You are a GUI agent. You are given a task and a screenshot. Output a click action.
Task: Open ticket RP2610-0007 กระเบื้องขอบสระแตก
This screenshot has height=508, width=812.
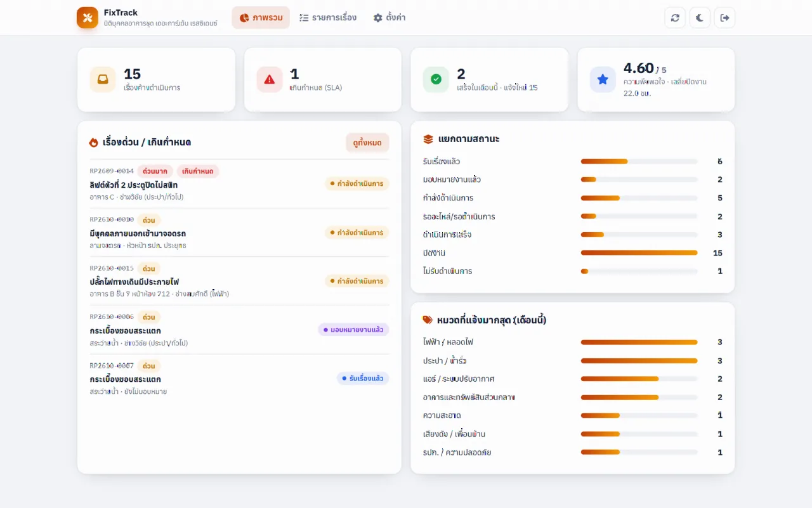[239, 378]
